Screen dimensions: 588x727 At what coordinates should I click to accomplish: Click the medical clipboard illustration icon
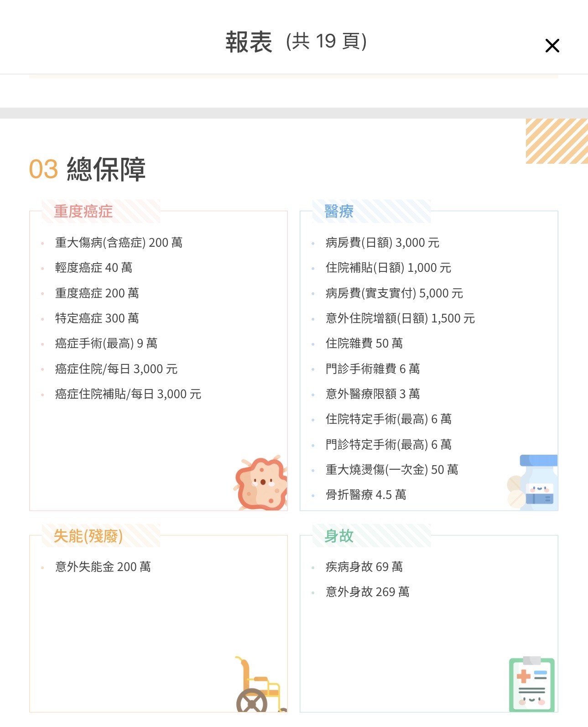point(532,684)
